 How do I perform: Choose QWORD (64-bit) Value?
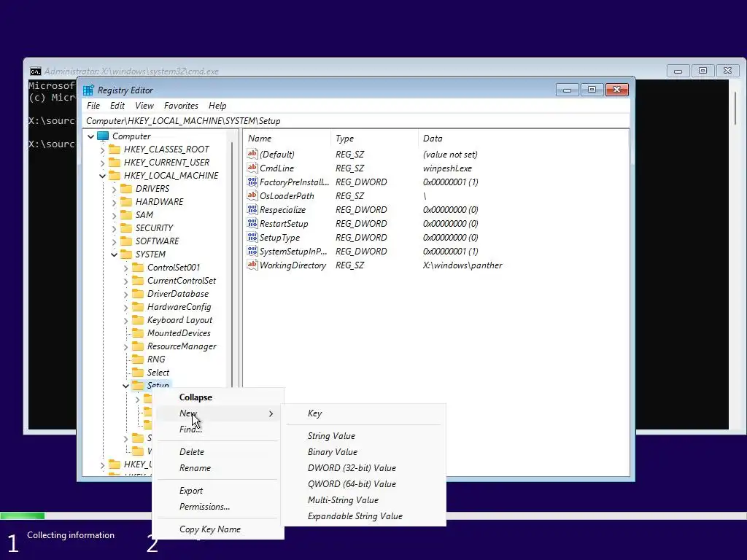click(x=363, y=484)
